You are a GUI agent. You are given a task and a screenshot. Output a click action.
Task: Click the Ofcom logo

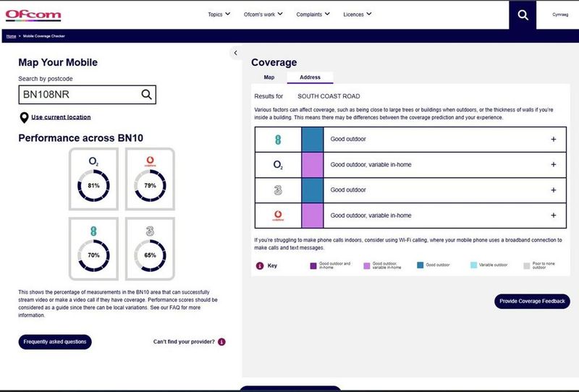point(33,14)
